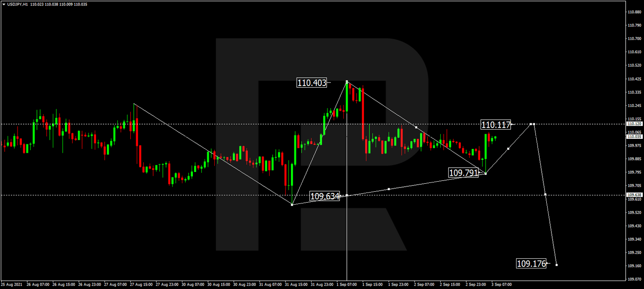Screen dimensions: 644x289
Task: Select the 109.634 low annotation label
Action: click(325, 195)
